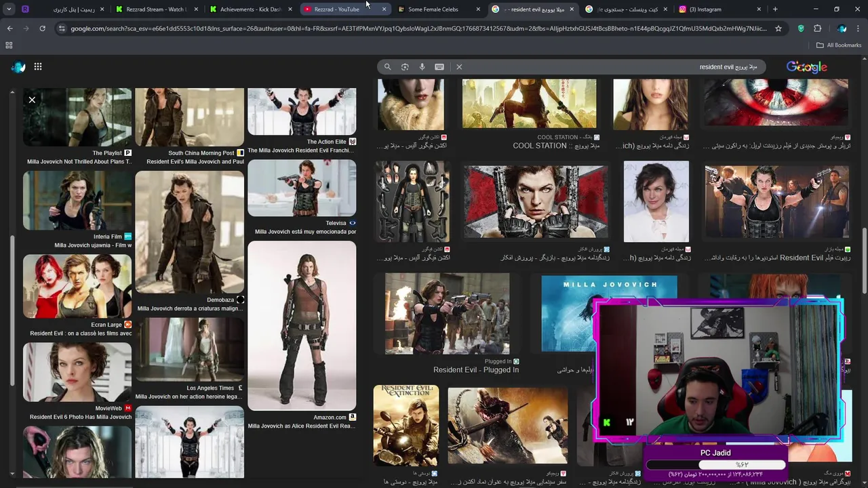The width and height of the screenshot is (868, 488).
Task: Open 'Resident Evil - Plugged In' caption link
Action: (x=476, y=370)
